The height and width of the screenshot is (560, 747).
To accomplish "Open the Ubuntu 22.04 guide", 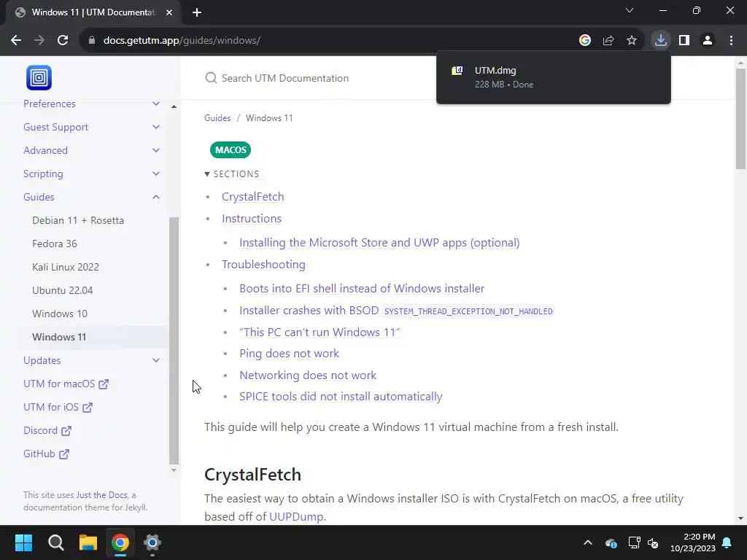I will click(x=63, y=290).
